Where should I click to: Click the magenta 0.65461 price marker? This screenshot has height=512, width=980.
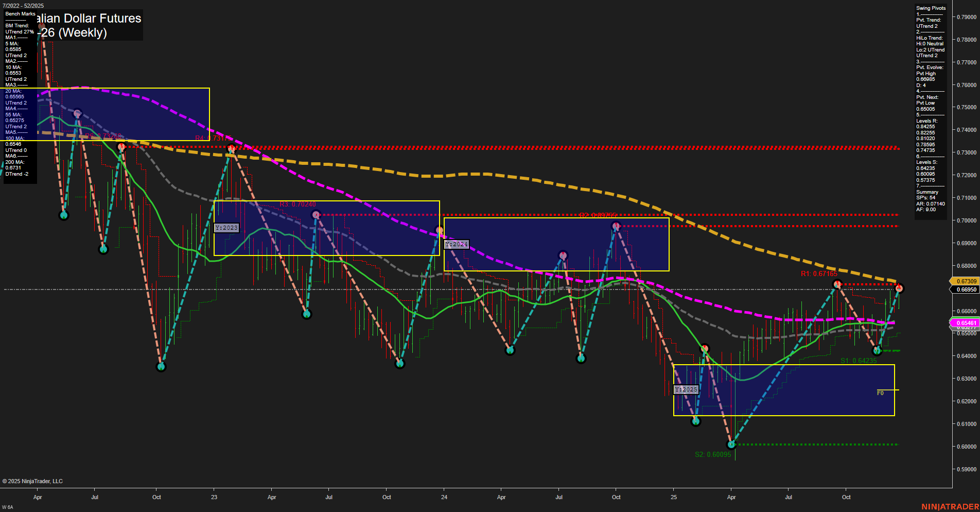pos(963,322)
